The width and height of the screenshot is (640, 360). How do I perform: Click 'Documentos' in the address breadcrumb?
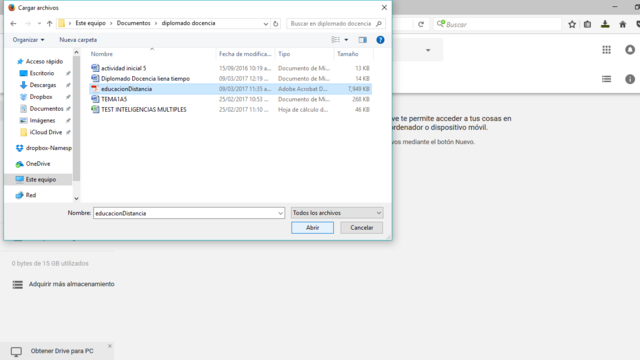(133, 23)
